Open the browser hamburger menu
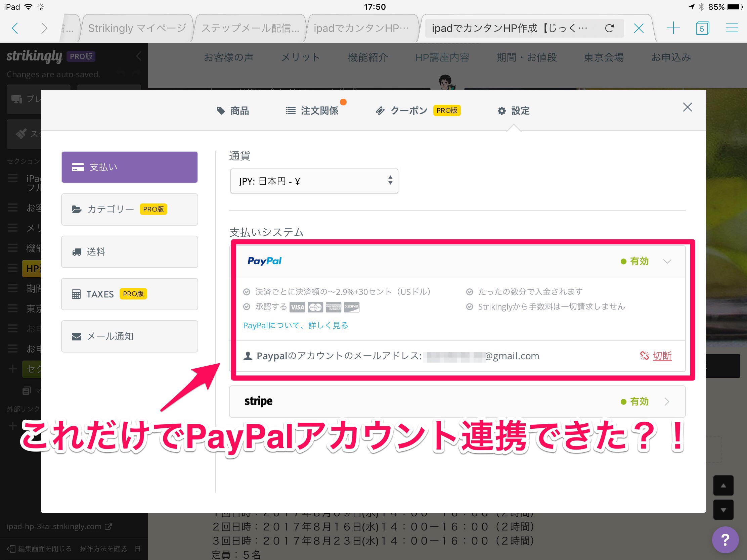Image resolution: width=747 pixels, height=560 pixels. [x=732, y=28]
